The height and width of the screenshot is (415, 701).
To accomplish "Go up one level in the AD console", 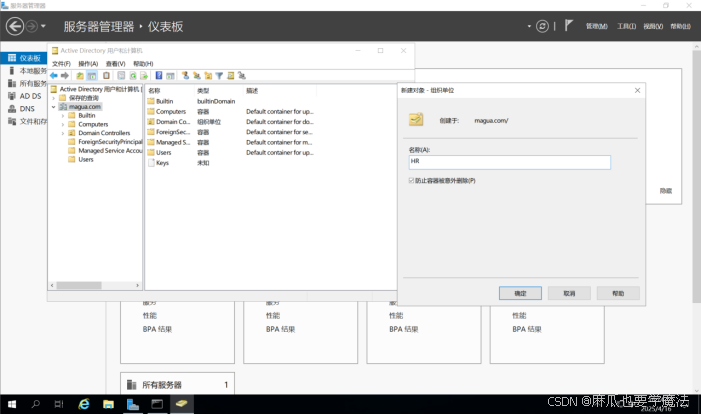I will click(80, 76).
